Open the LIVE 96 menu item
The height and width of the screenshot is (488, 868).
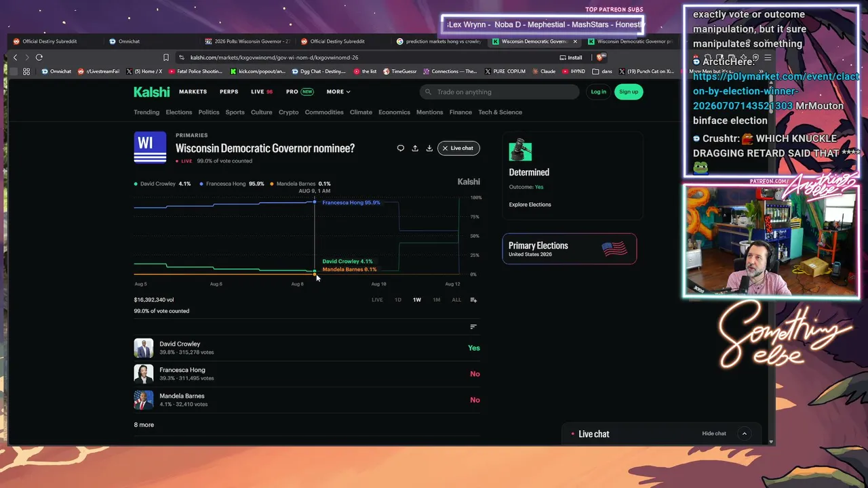[262, 91]
